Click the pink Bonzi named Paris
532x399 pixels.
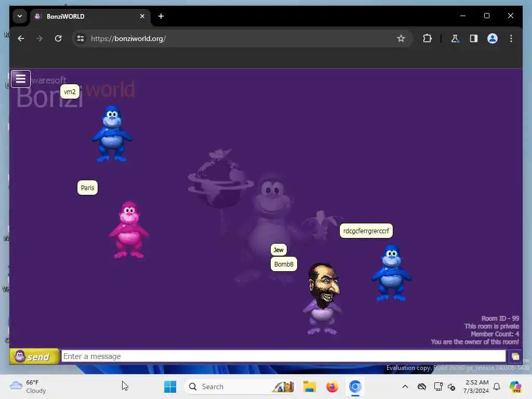click(x=129, y=230)
